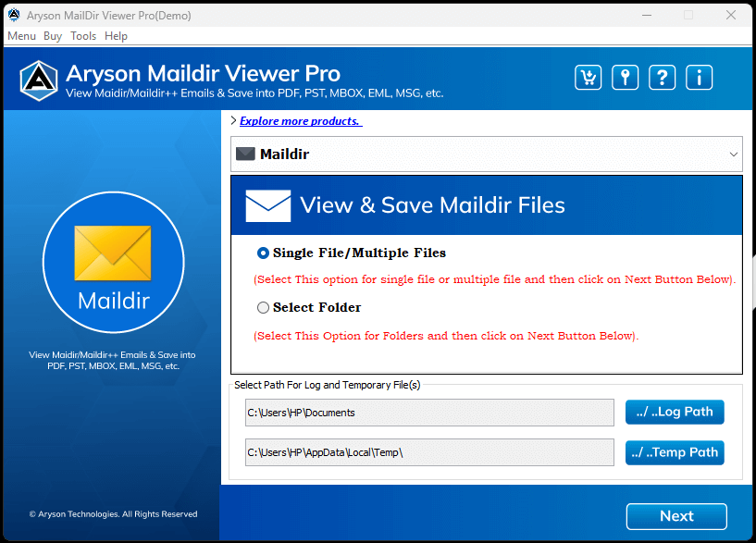This screenshot has height=543, width=756.
Task: Open the Help menu
Action: coord(116,36)
